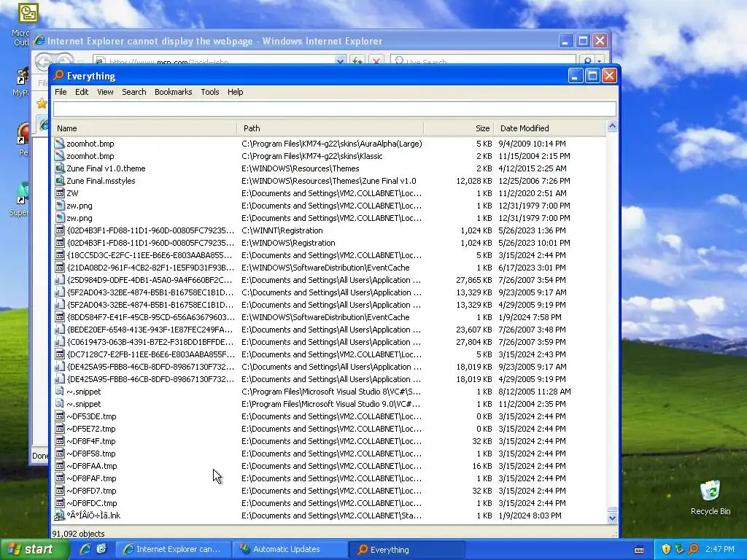Click the security shield tray icon
Image resolution: width=747 pixels, height=560 pixels.
[x=666, y=549]
